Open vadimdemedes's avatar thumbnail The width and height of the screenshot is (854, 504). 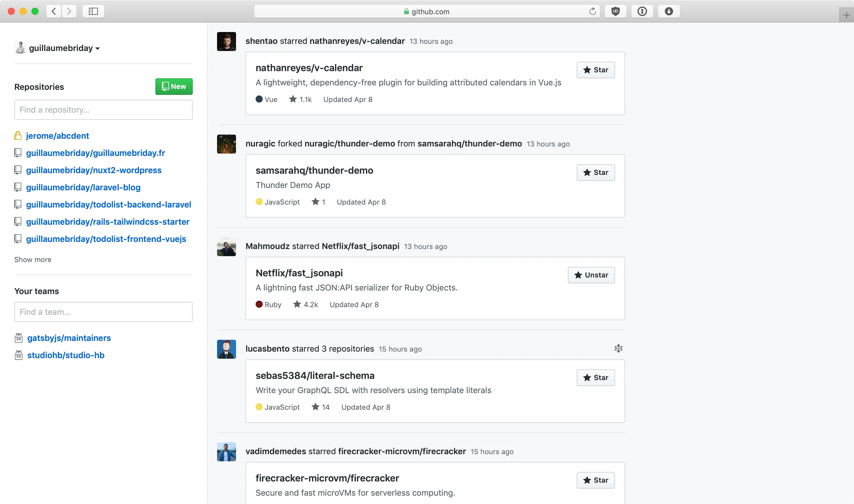pos(227,452)
